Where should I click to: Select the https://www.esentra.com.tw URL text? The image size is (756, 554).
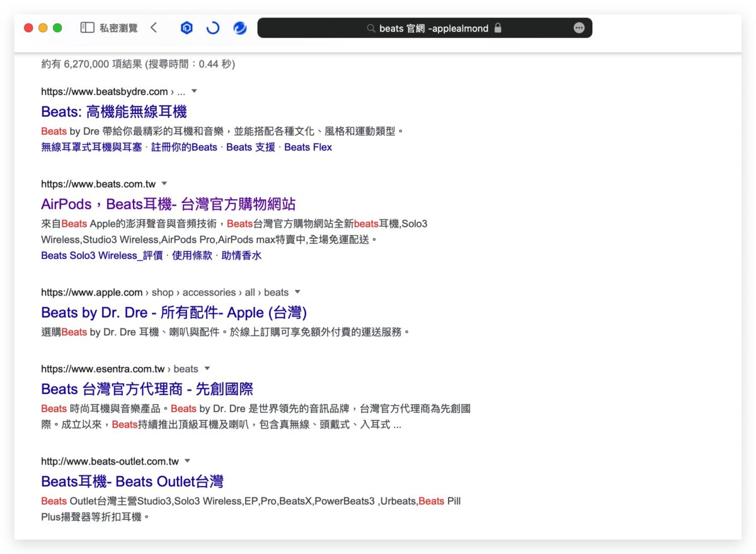[103, 369]
